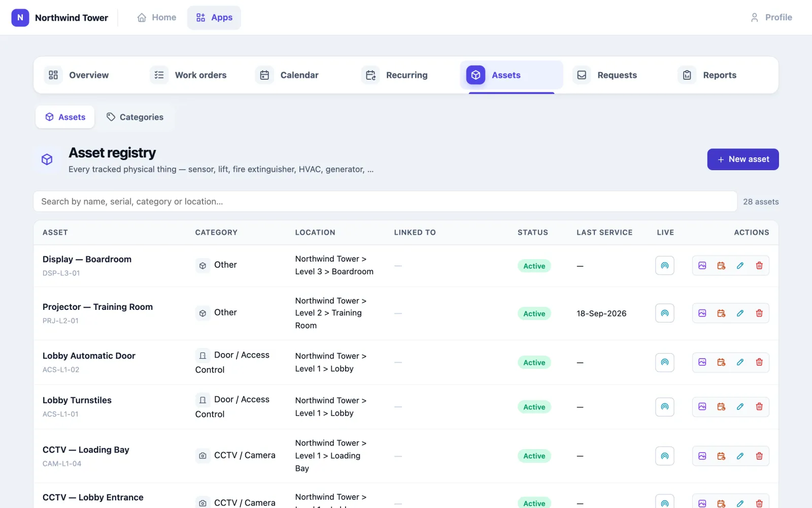This screenshot has width=812, height=508.
Task: Edit the CCTV — Loading Bay asset
Action: click(740, 456)
